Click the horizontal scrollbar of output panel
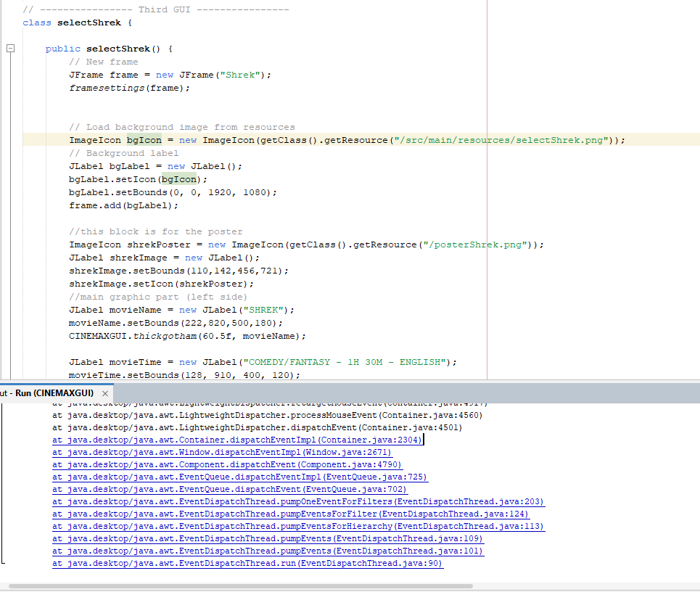Screen dimensions: 700x592 [x=241, y=586]
